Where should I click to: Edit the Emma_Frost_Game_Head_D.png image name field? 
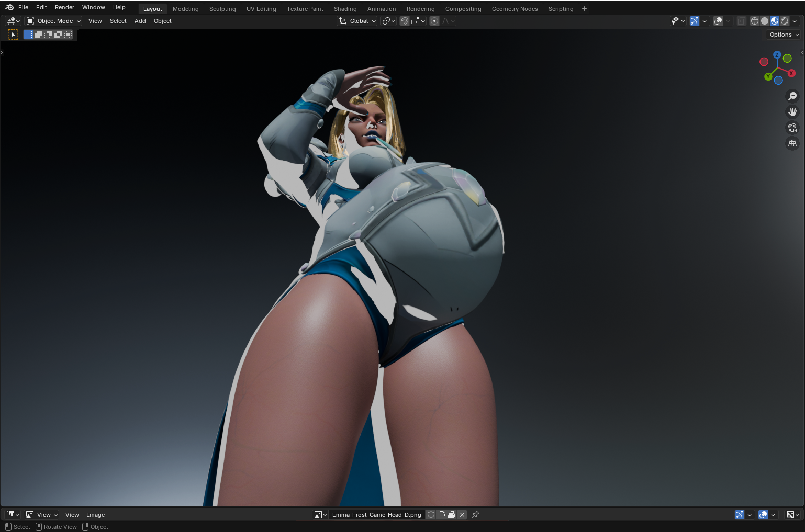pos(377,515)
